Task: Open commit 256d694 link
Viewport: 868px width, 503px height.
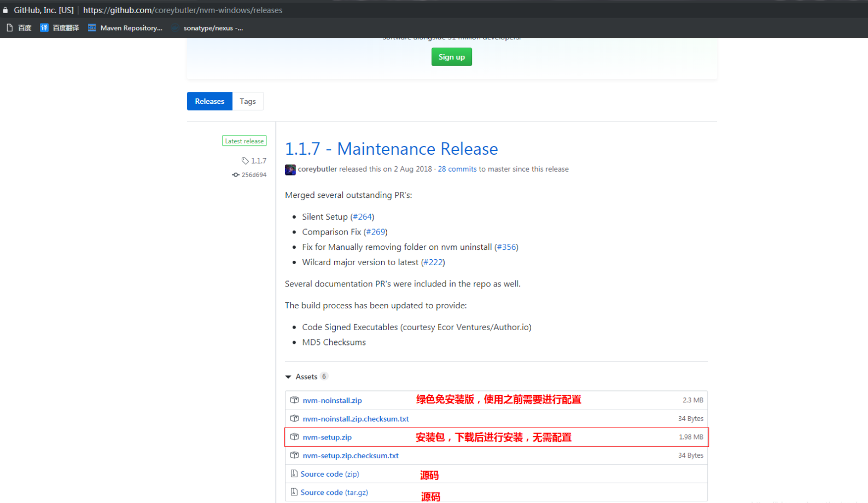Action: 254,175
